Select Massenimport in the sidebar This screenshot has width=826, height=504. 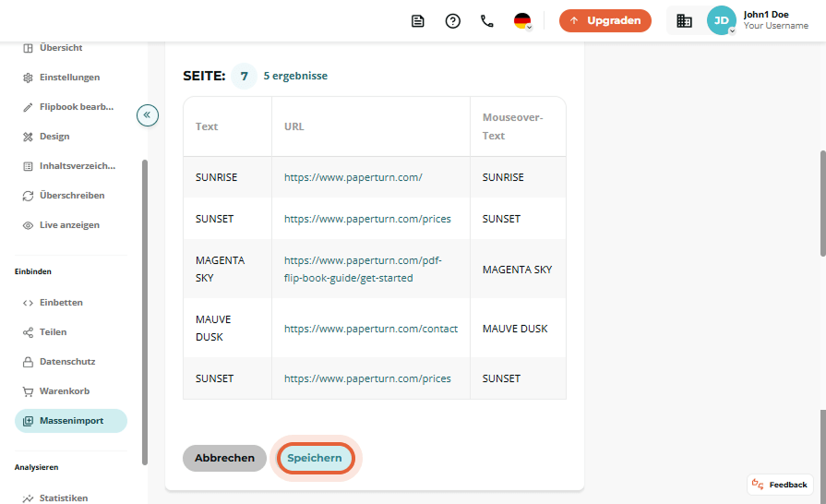[70, 421]
